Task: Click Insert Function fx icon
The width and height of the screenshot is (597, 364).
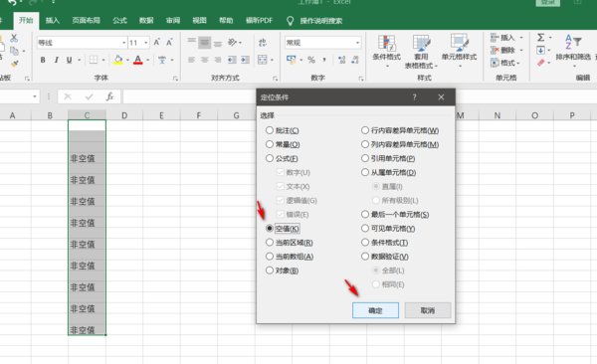Action: [109, 96]
